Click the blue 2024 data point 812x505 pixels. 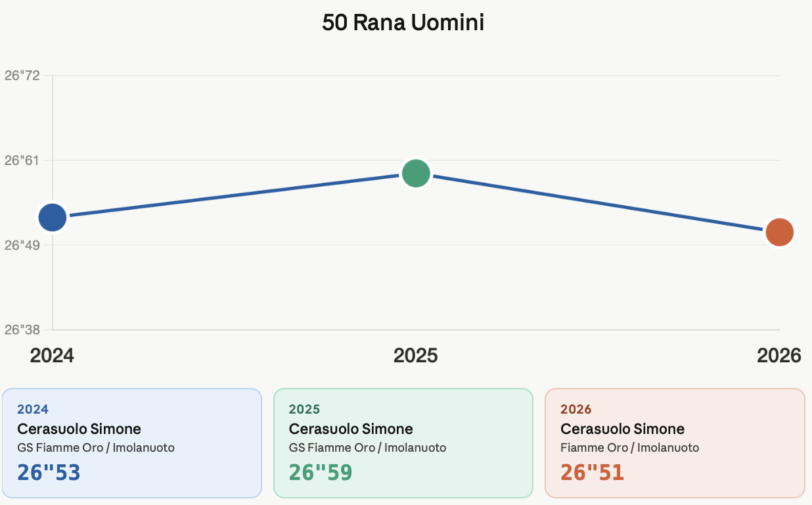point(53,218)
